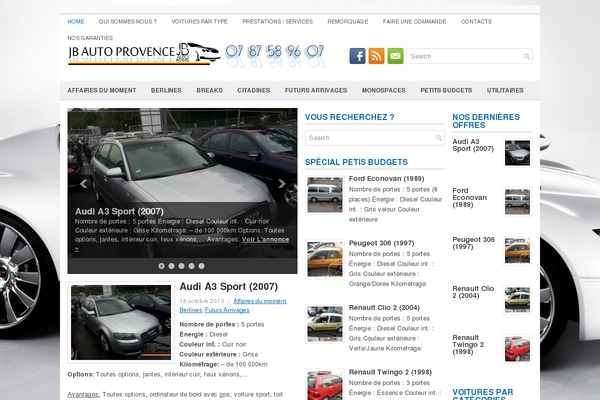Click the JB Auto Provence logo
Viewport: 600px width, 400px height.
point(144,54)
